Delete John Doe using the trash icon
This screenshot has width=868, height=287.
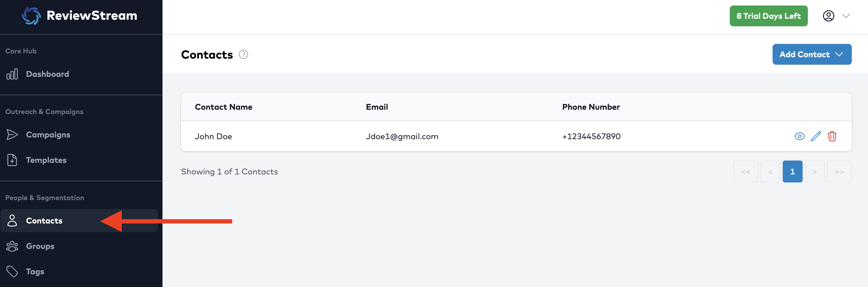[832, 136]
